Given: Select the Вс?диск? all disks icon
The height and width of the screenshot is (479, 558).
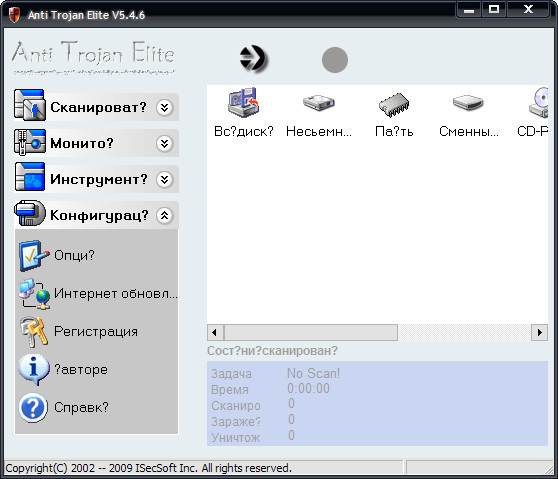Looking at the screenshot, I should (243, 102).
